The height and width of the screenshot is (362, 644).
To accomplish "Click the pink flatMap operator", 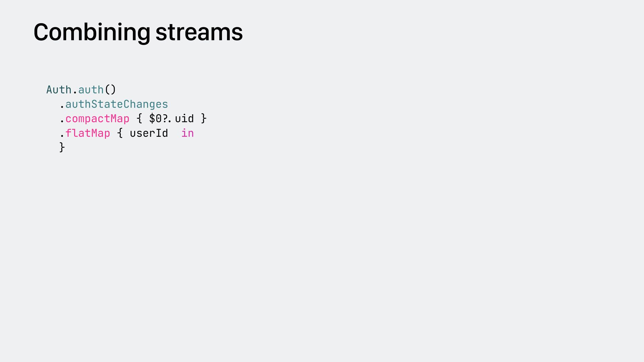I will 88,133.
